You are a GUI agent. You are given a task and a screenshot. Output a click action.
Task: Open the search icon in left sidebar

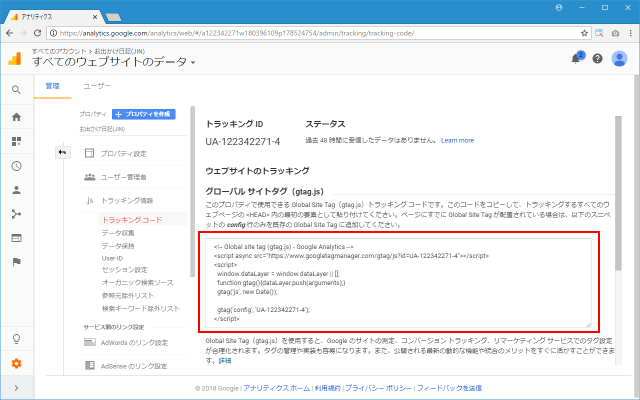coord(16,90)
